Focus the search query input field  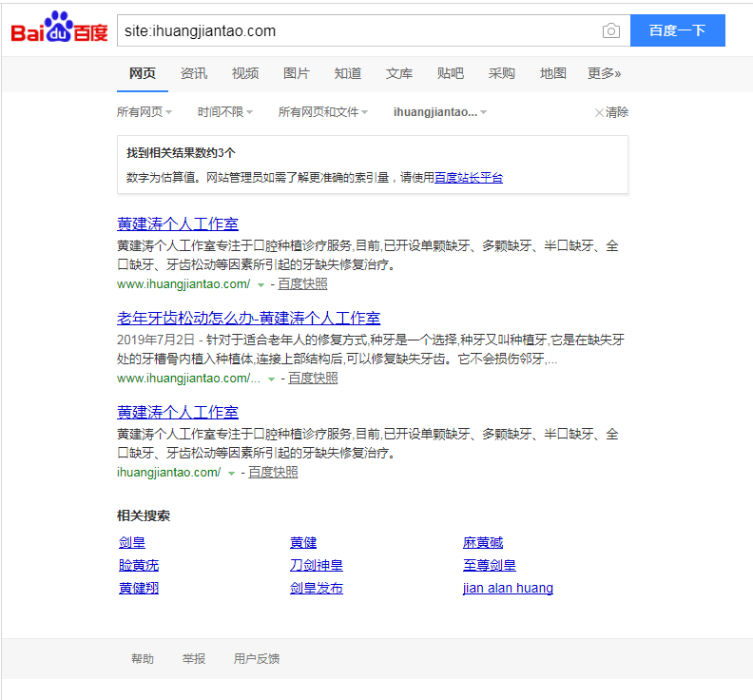(x=357, y=30)
